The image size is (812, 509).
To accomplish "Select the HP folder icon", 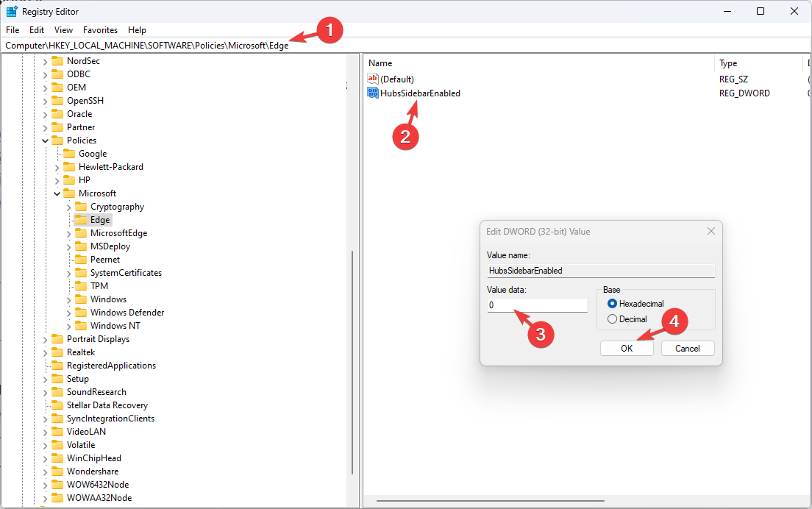I will [69, 180].
